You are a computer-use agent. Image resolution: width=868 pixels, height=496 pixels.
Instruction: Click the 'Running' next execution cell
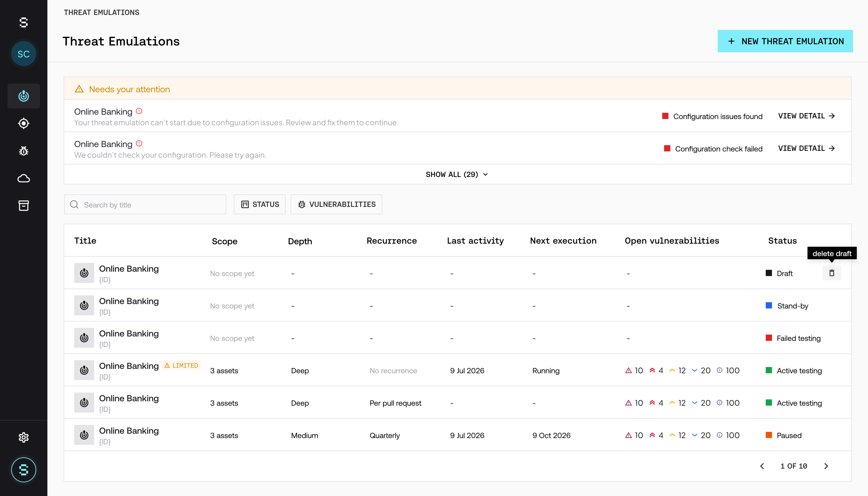[x=546, y=371]
